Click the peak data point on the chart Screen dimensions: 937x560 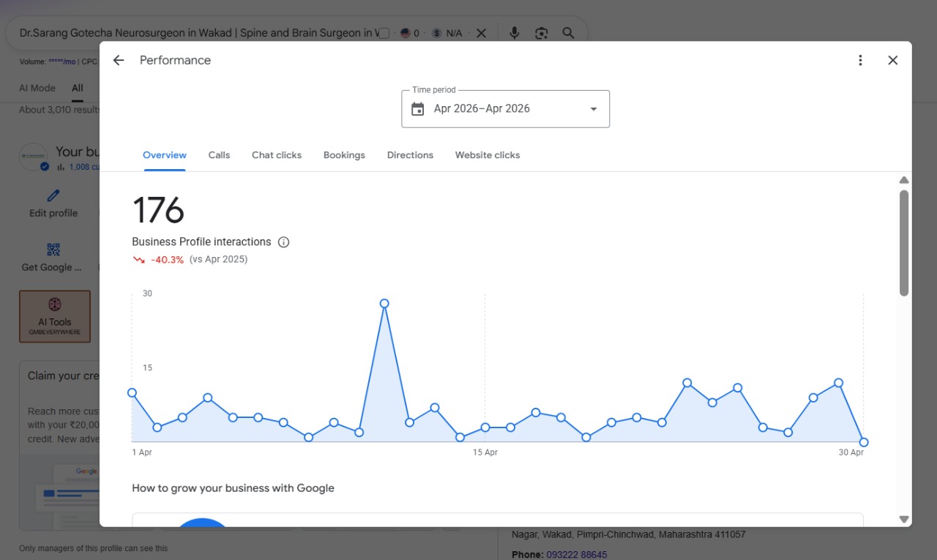[x=384, y=303]
